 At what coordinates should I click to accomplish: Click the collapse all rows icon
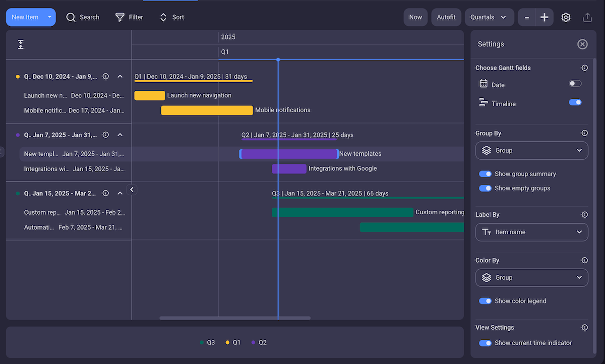(x=21, y=44)
